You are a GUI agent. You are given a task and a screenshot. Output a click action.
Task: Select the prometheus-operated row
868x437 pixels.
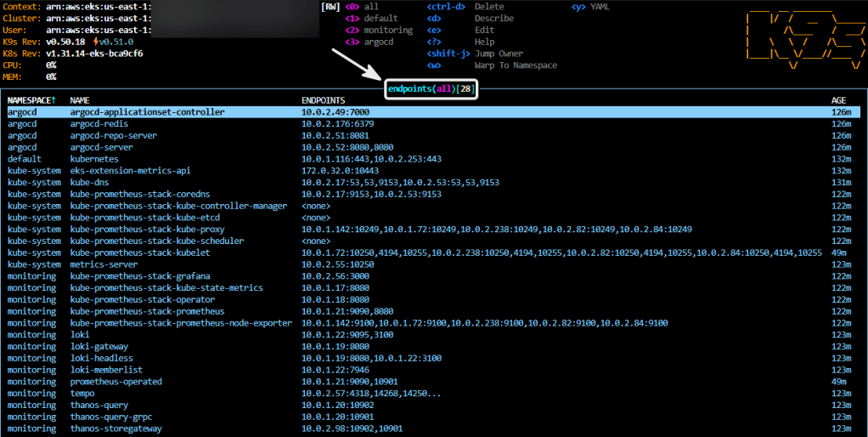(433, 382)
